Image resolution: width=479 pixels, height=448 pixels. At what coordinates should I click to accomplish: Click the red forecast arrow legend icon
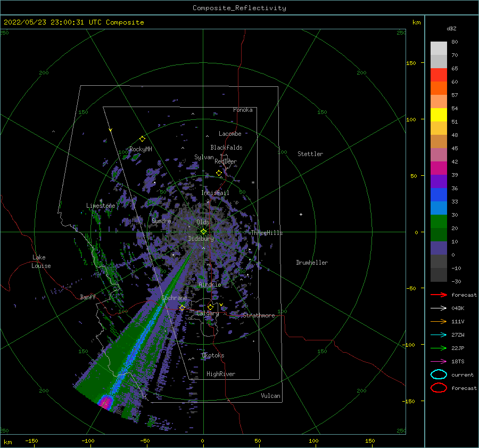click(x=439, y=295)
